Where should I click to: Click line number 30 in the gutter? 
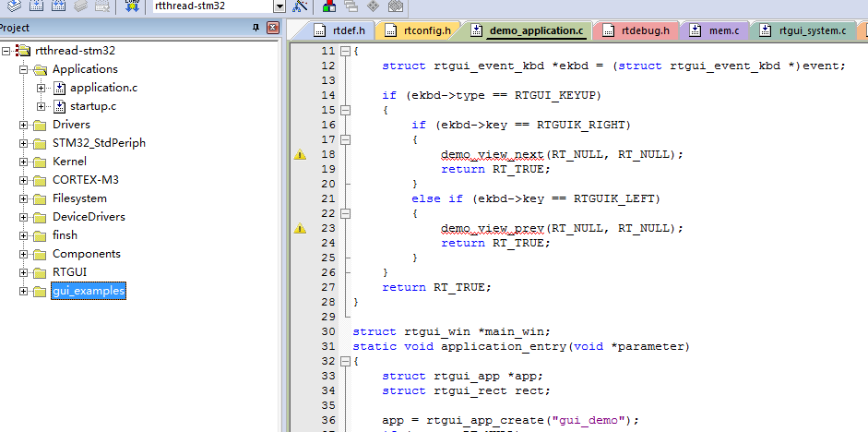(x=328, y=331)
